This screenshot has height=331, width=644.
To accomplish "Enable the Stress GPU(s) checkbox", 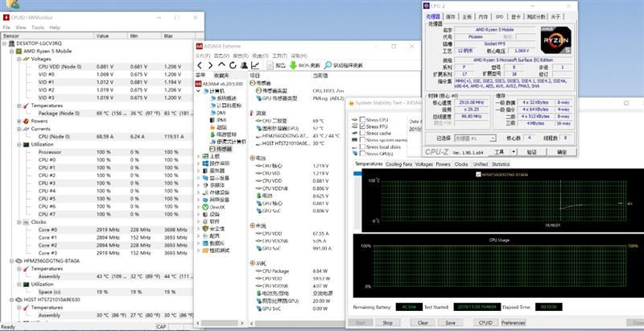I will 362,153.
